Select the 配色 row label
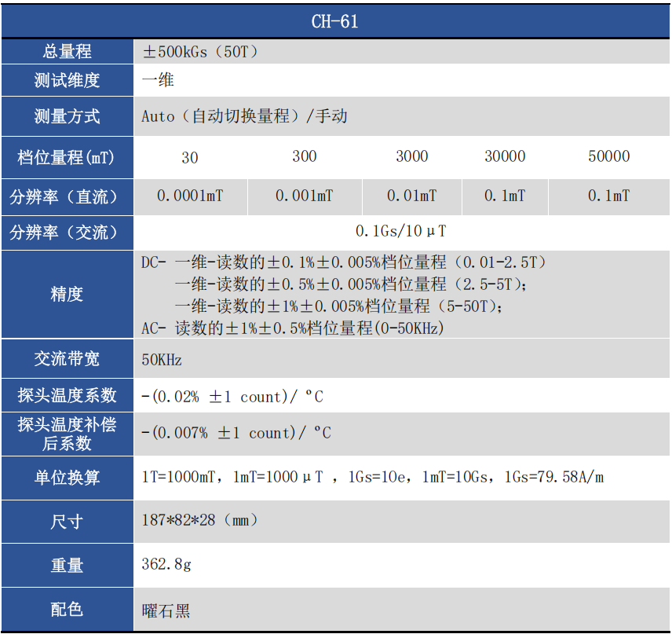The width and height of the screenshot is (672, 634). click(67, 610)
